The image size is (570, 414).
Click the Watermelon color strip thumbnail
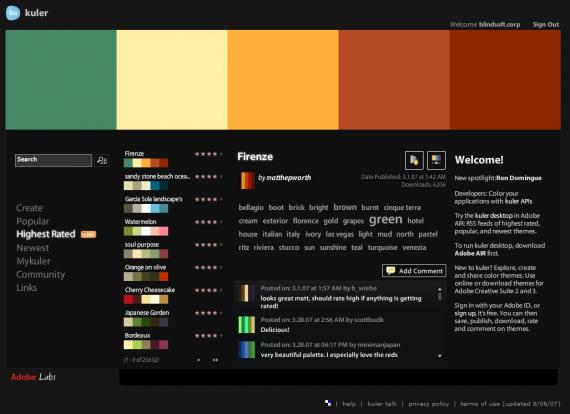(146, 231)
